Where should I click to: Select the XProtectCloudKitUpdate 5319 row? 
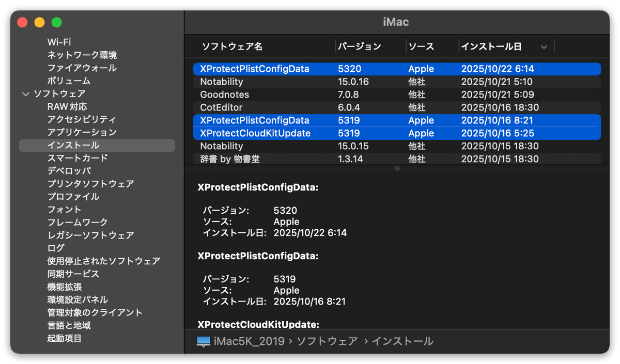(x=397, y=133)
